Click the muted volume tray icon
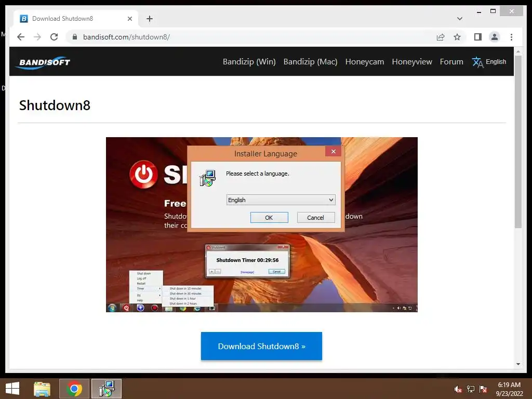This screenshot has height=399, width=532. coord(458,389)
